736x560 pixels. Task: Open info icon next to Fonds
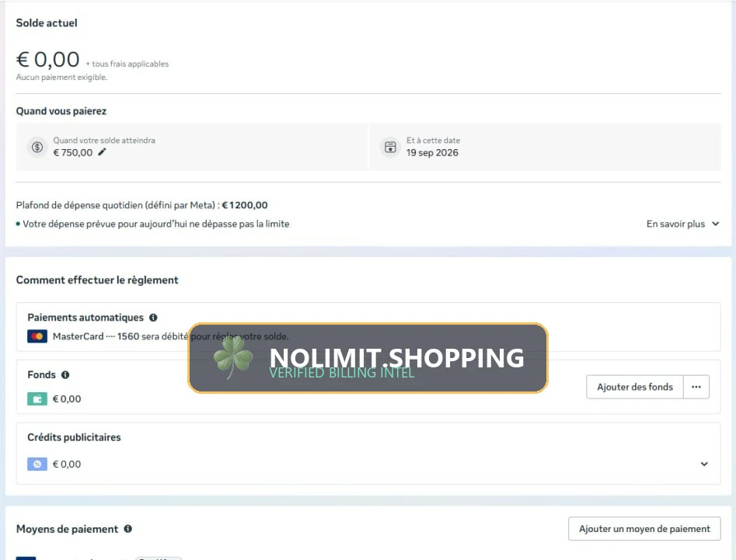pyautogui.click(x=65, y=374)
